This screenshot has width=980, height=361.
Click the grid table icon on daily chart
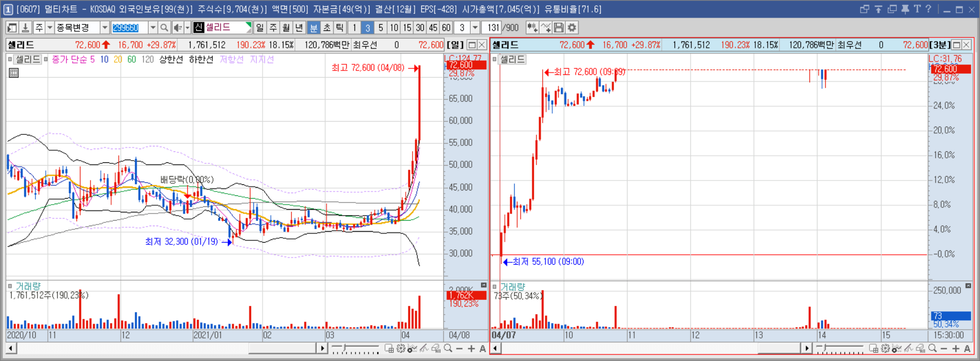(x=14, y=73)
